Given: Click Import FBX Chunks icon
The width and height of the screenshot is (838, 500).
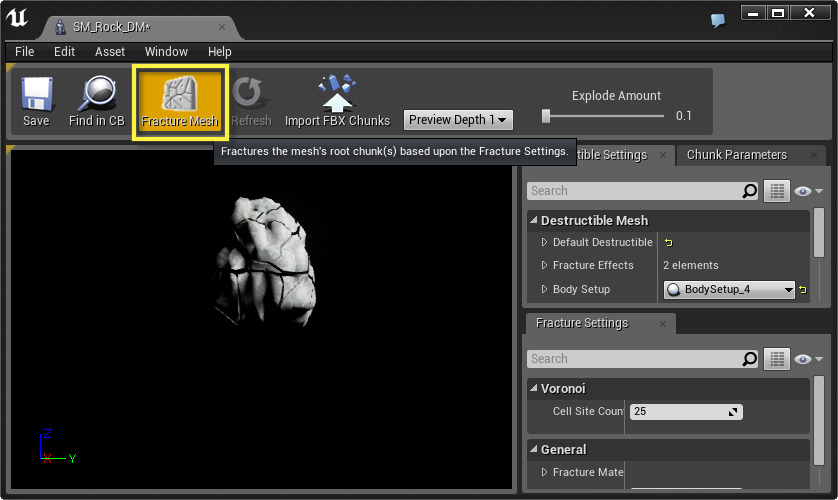Looking at the screenshot, I should pyautogui.click(x=337, y=93).
